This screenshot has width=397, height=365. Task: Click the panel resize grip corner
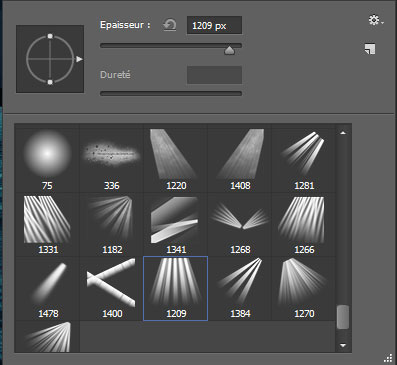click(x=388, y=358)
